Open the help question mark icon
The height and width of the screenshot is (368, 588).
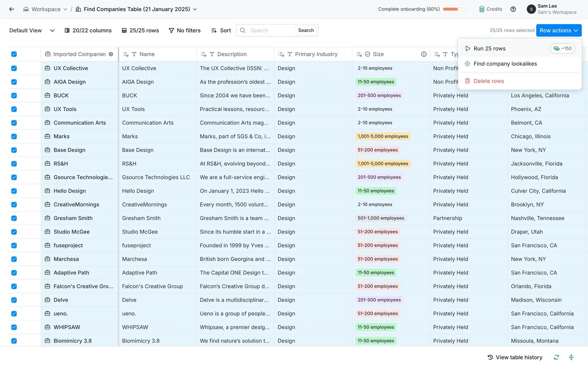pos(513,9)
